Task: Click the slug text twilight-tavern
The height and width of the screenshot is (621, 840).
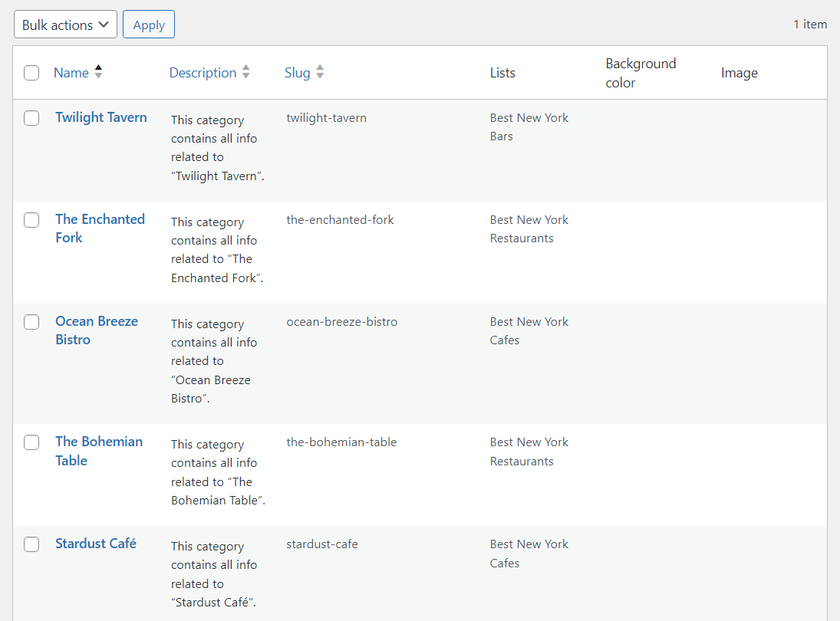Action: click(326, 118)
